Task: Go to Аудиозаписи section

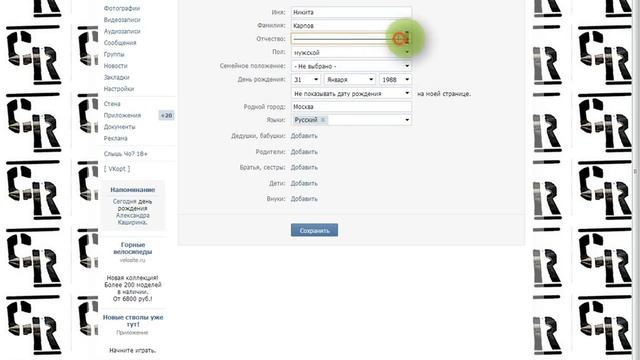Action: [x=122, y=31]
